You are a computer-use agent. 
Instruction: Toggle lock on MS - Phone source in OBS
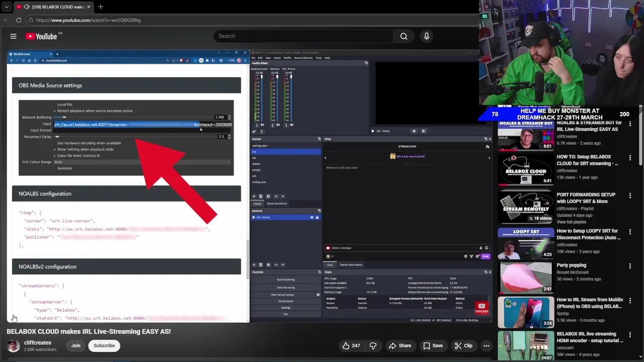coord(317,217)
